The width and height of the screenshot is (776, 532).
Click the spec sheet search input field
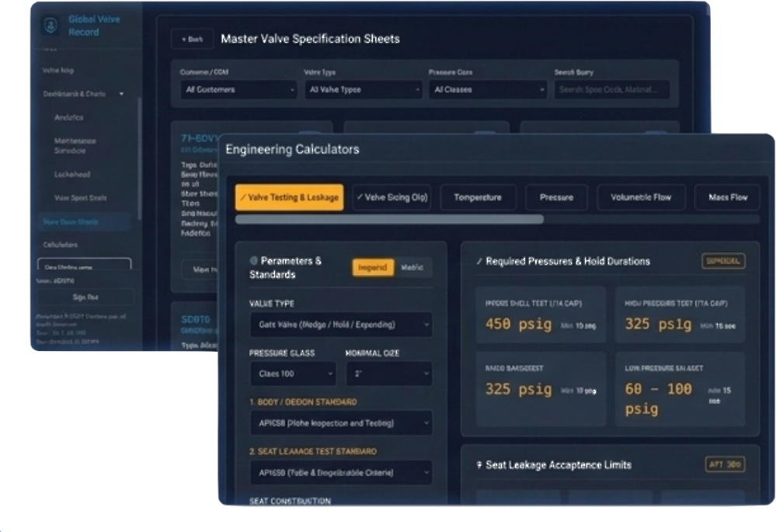pyautogui.click(x=611, y=89)
